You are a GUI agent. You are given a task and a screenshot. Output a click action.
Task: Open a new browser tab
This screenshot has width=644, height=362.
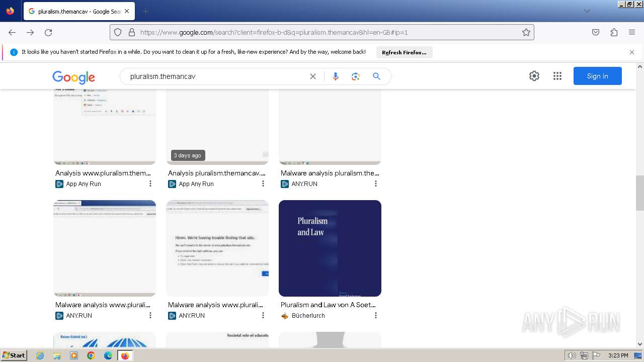[x=145, y=11]
